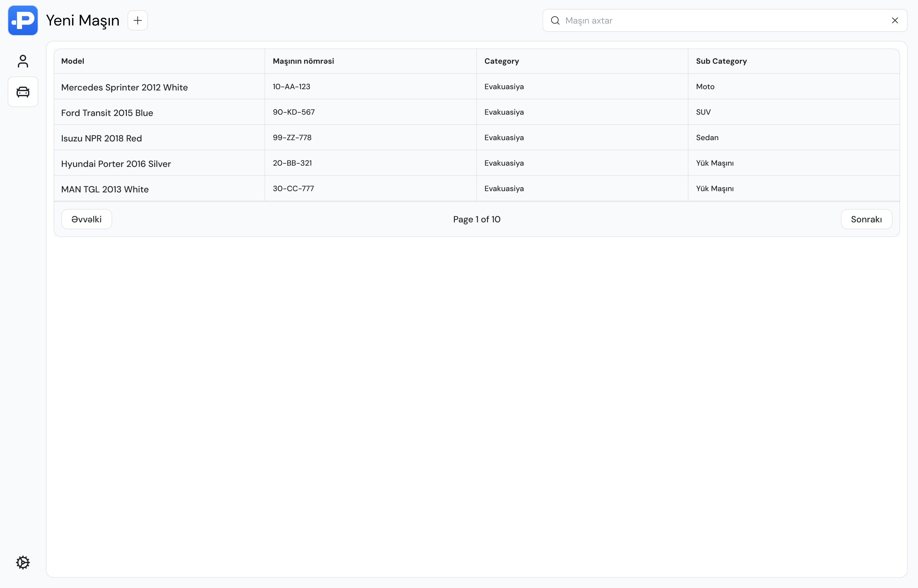Click the blue P app logo
The image size is (918, 588).
[x=23, y=20]
